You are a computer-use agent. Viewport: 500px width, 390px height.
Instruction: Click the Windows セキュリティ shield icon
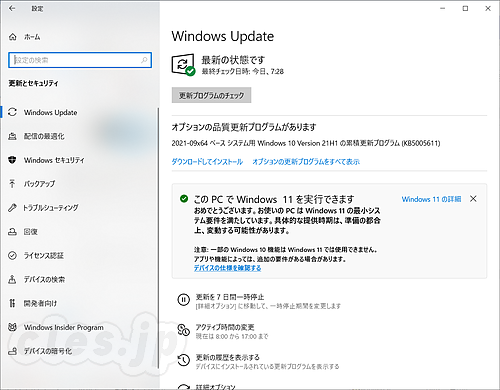(x=12, y=160)
